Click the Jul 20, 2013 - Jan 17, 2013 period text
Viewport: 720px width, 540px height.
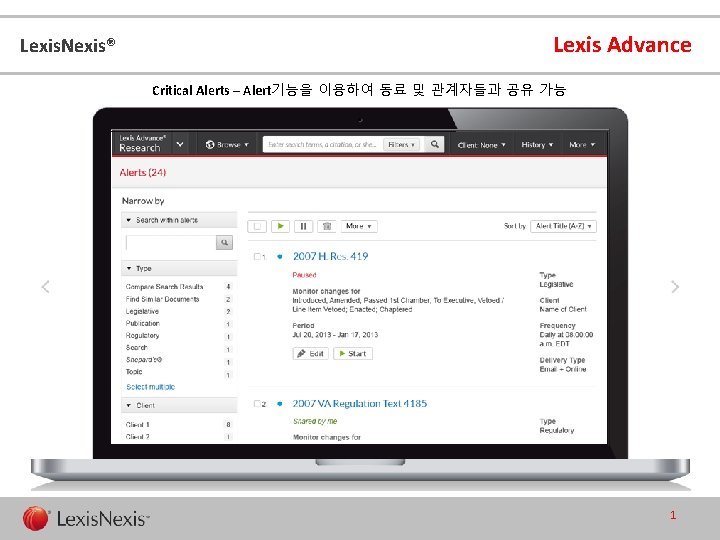(x=335, y=335)
